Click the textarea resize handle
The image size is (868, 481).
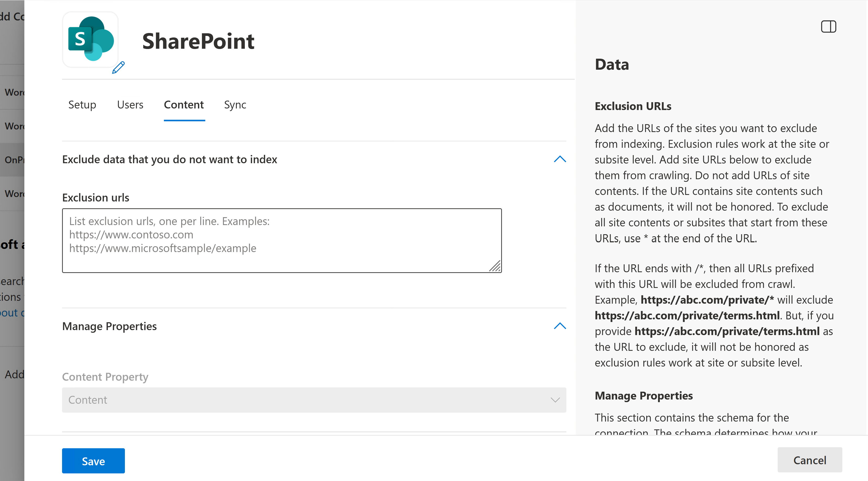(496, 267)
